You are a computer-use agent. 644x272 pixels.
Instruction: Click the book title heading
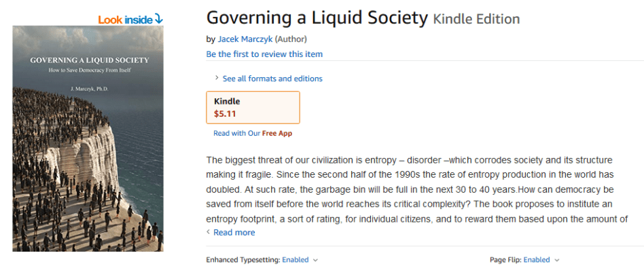[x=317, y=18]
